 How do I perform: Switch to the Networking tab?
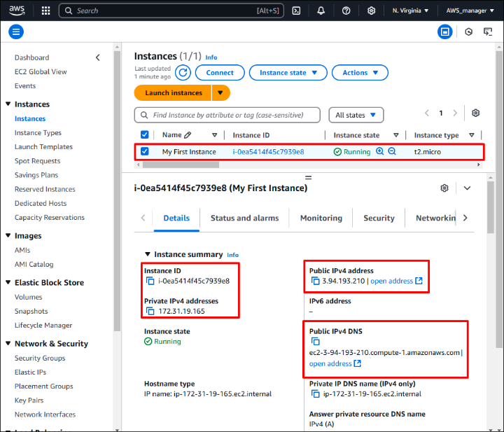click(x=435, y=218)
